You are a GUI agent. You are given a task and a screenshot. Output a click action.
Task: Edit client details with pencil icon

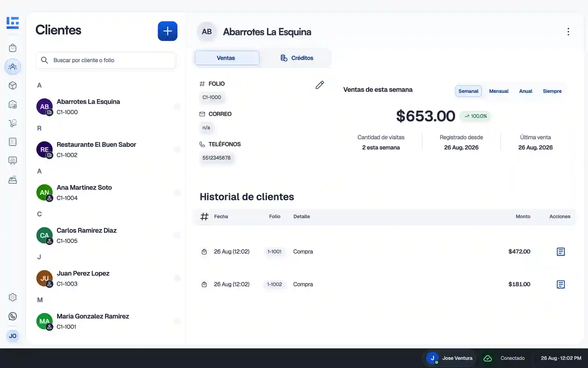(x=320, y=85)
